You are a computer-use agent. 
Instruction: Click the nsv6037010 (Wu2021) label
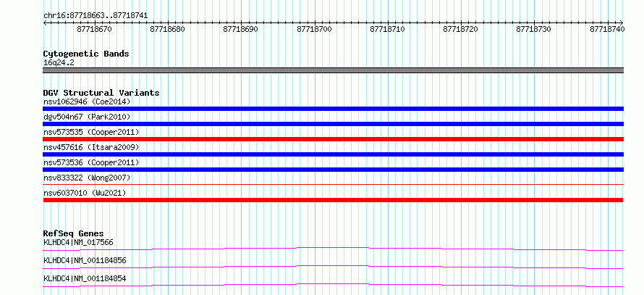(85, 193)
